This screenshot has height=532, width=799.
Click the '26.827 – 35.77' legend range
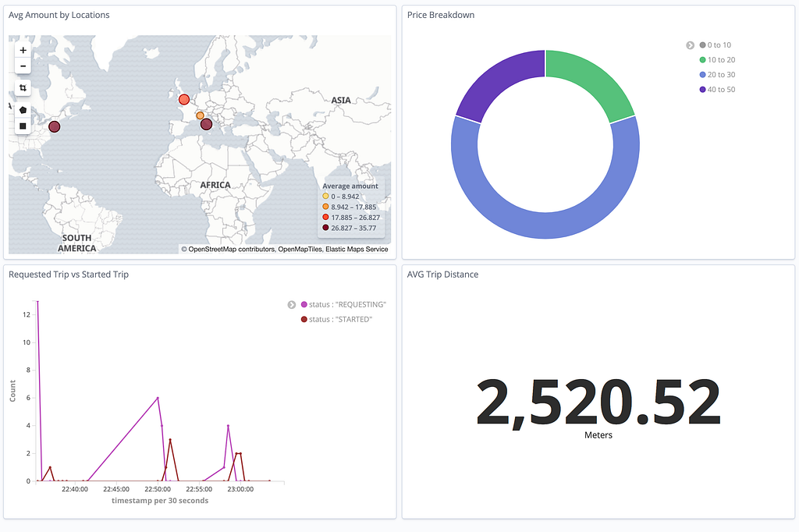353,228
